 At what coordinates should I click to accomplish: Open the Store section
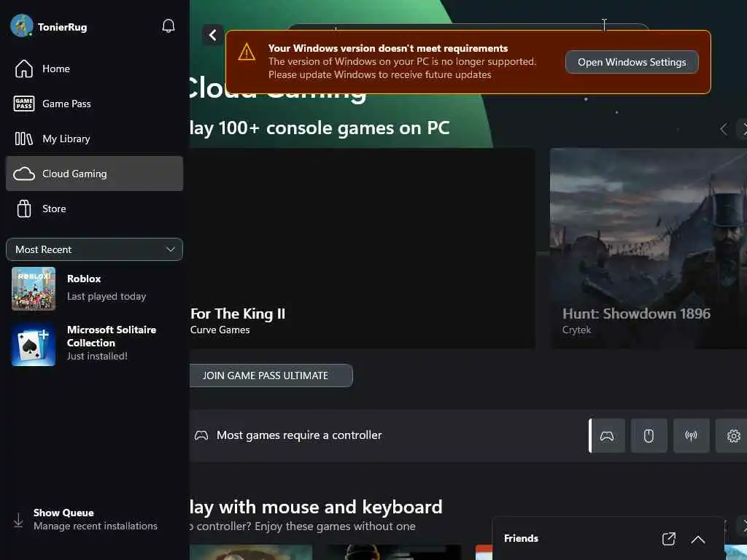94,209
